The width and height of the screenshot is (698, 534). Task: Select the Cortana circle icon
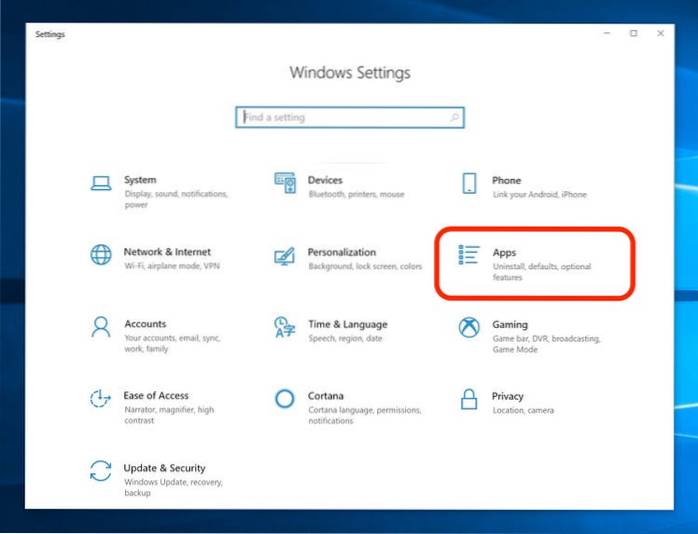click(285, 399)
